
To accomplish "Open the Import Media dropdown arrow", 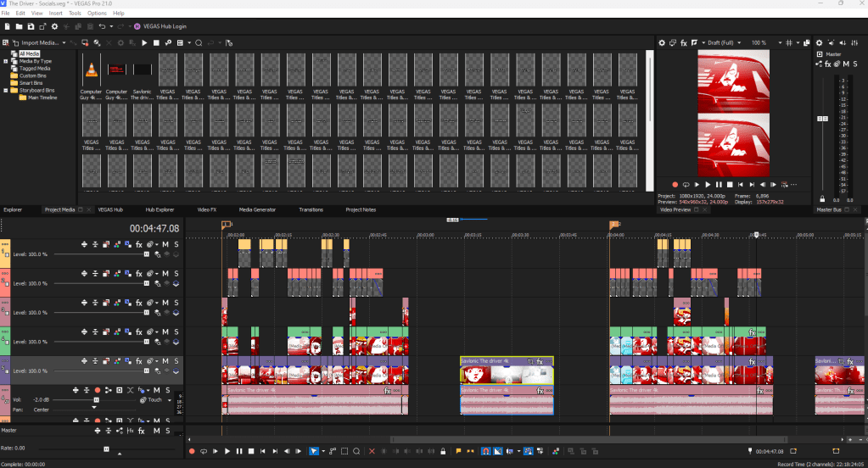I will click(62, 42).
